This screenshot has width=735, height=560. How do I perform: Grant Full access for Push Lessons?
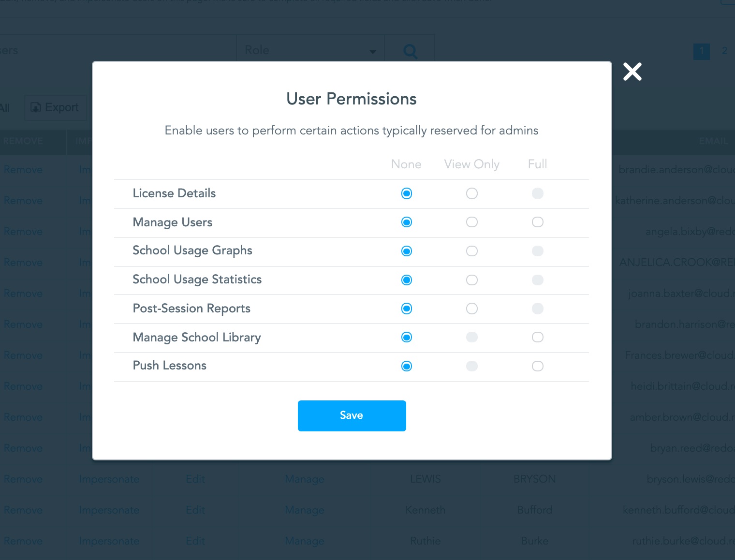point(537,366)
